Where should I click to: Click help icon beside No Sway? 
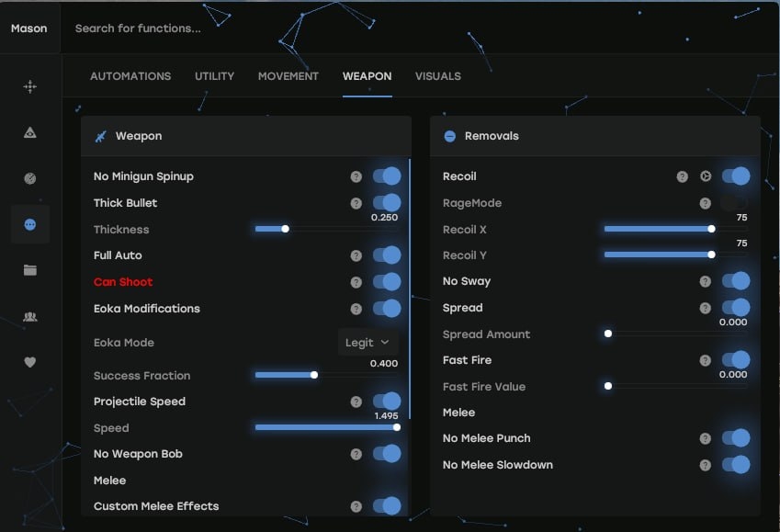[x=705, y=282]
